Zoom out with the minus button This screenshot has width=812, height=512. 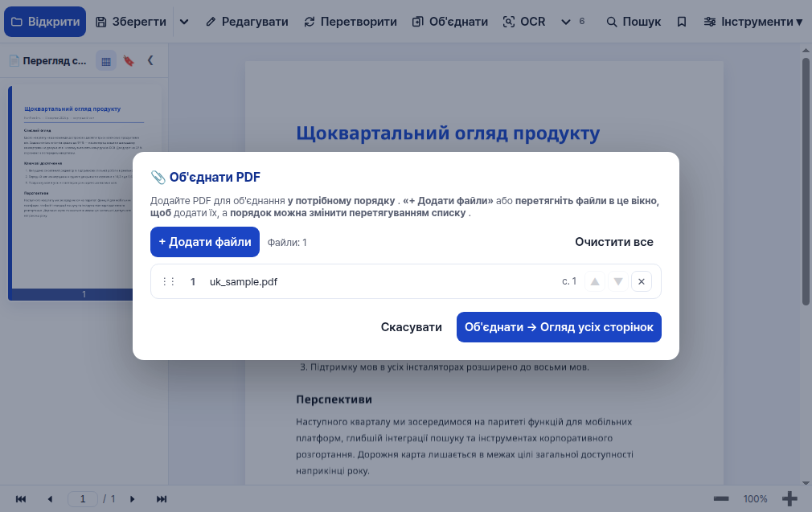[x=721, y=499]
